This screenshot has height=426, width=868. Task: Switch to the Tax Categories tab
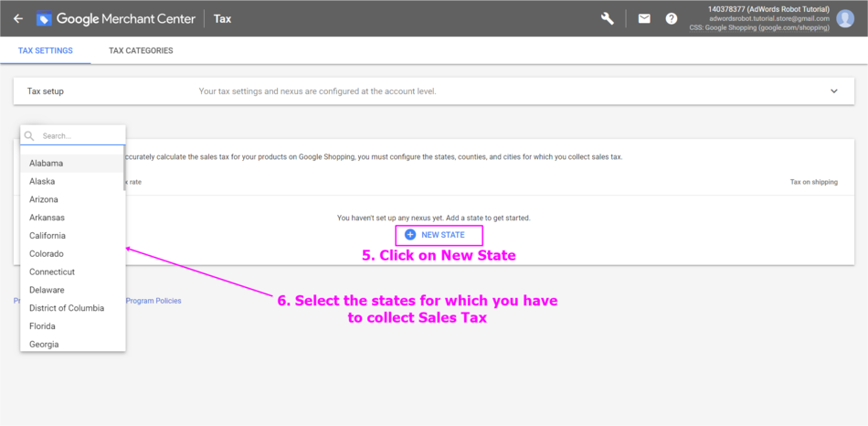pyautogui.click(x=141, y=50)
